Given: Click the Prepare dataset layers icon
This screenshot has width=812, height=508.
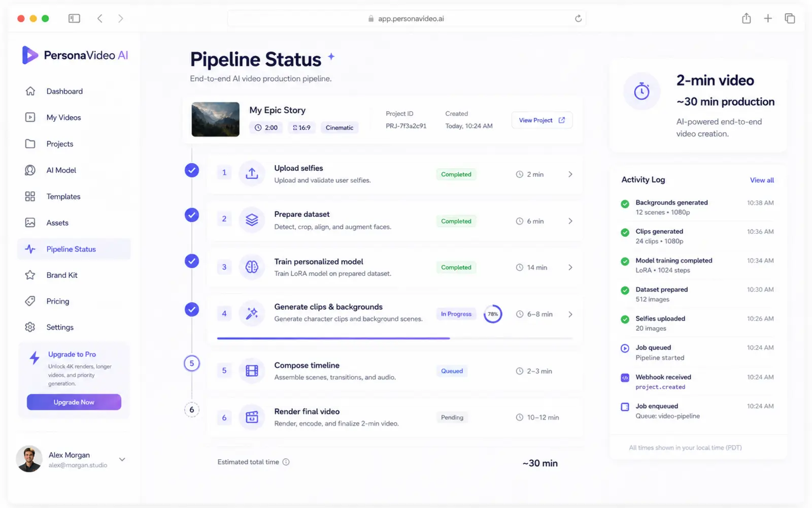Looking at the screenshot, I should [x=252, y=220].
